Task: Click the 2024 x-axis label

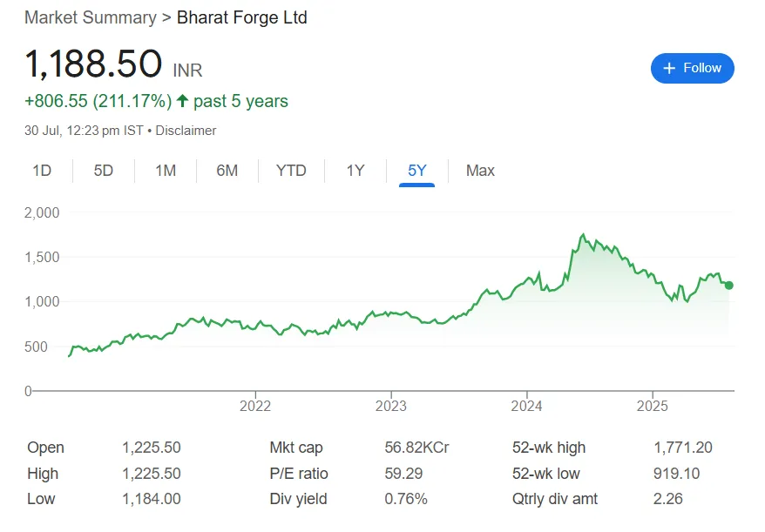Action: [x=526, y=407]
